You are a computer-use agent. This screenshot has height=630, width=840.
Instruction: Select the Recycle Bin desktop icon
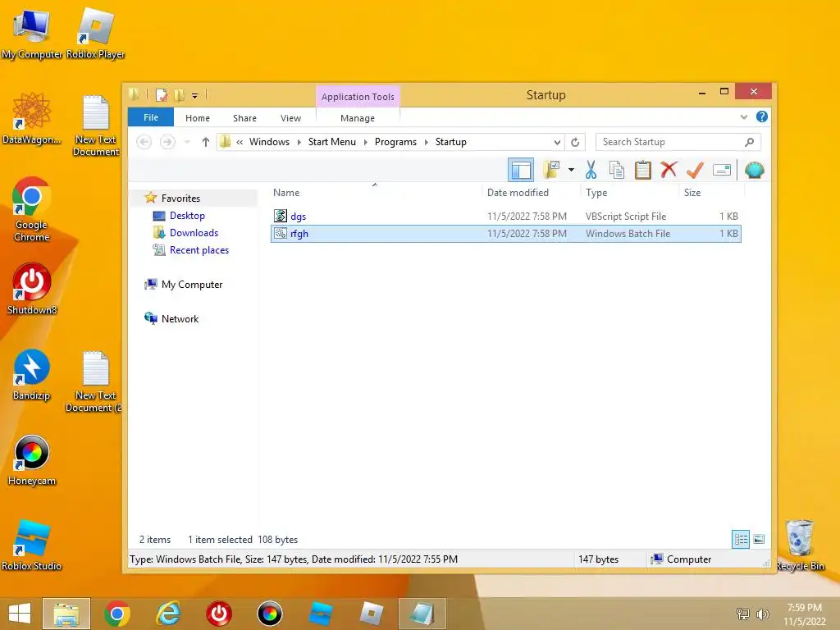pyautogui.click(x=800, y=545)
